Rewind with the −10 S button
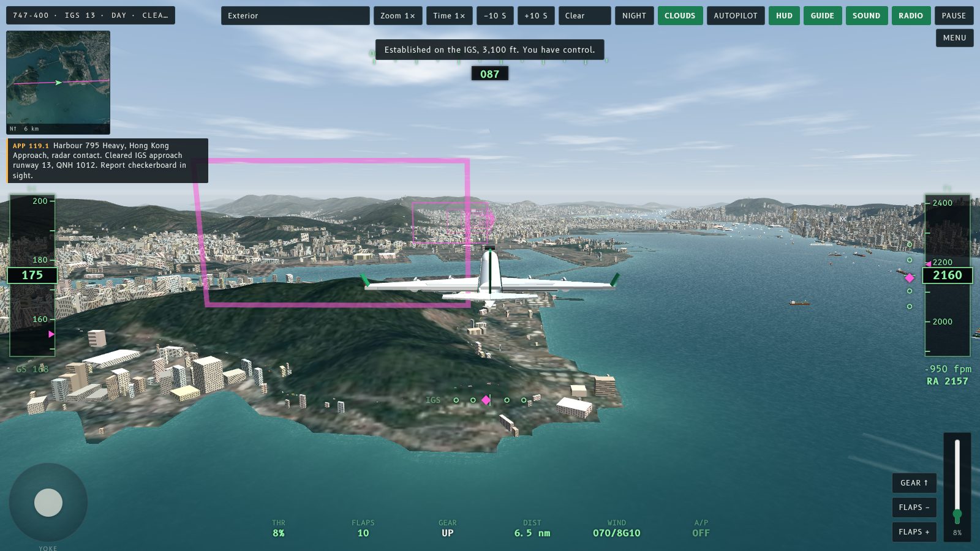The image size is (980, 551). (x=495, y=16)
